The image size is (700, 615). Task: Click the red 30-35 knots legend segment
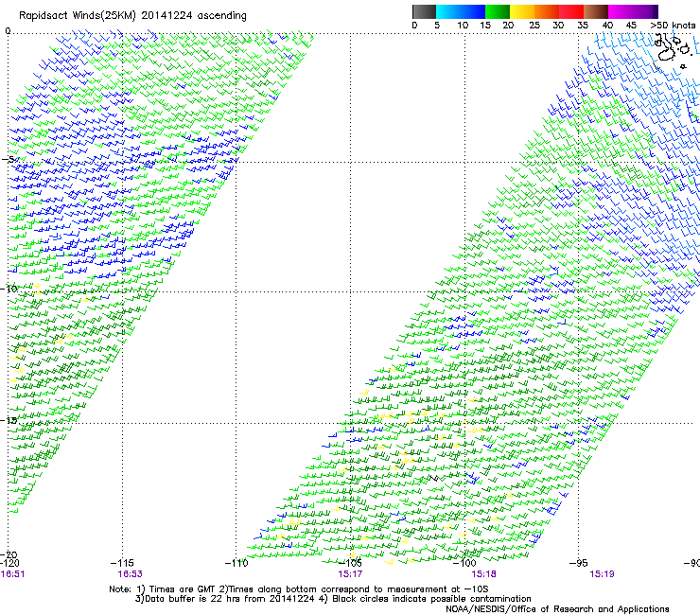point(571,11)
